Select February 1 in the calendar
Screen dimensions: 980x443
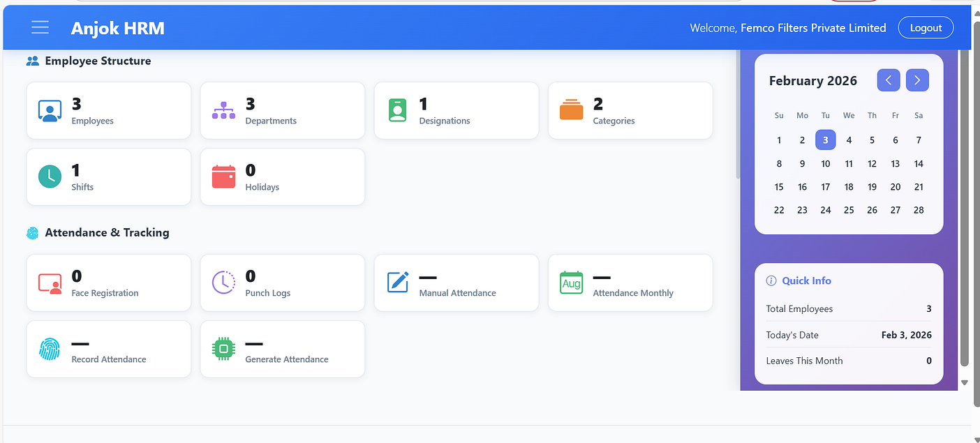point(779,140)
